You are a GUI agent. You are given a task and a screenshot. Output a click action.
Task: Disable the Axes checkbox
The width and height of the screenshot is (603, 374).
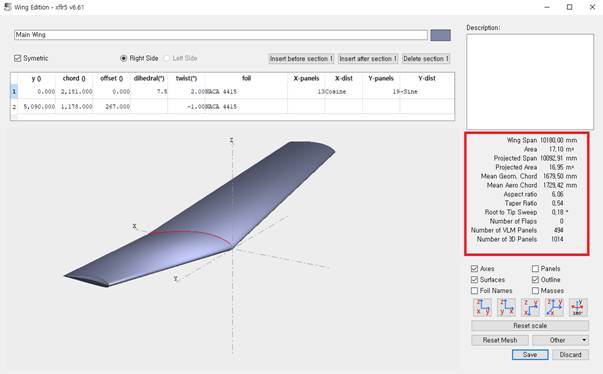pos(475,269)
